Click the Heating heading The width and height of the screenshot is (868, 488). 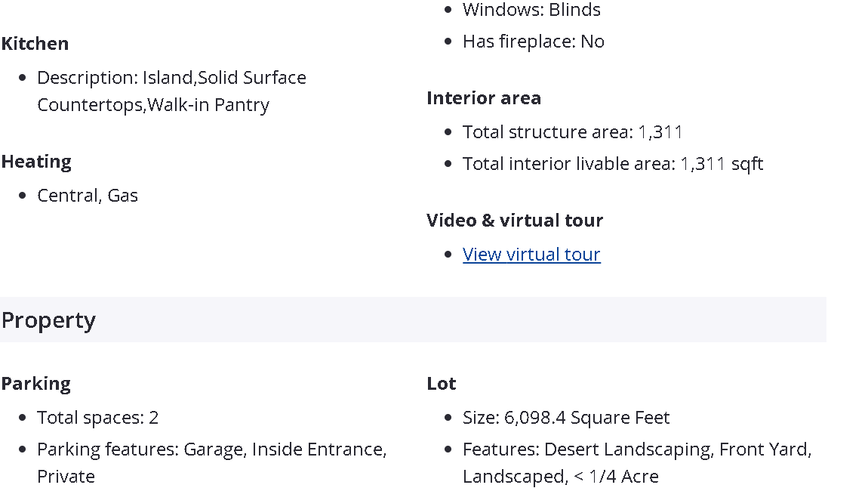(x=36, y=162)
